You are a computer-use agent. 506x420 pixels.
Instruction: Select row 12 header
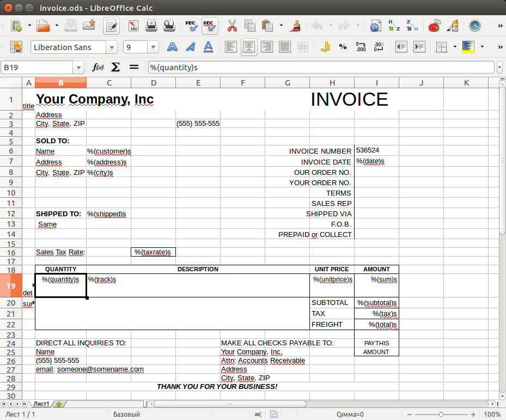tap(11, 214)
